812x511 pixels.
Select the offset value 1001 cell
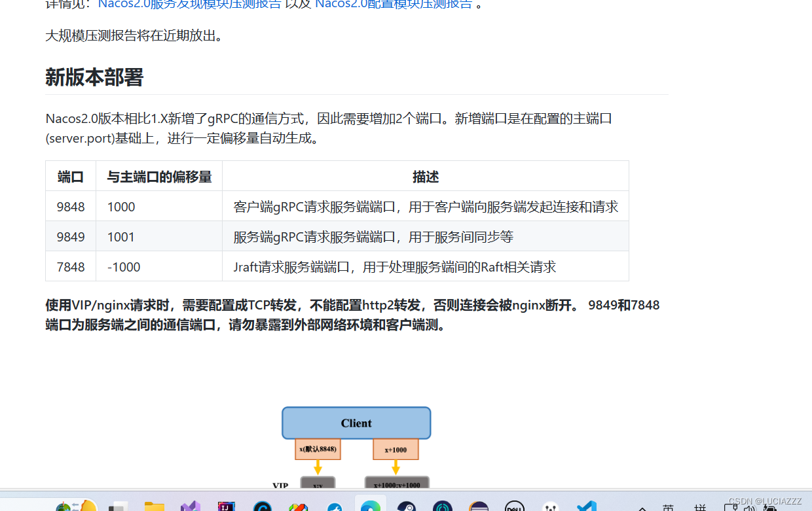click(159, 237)
